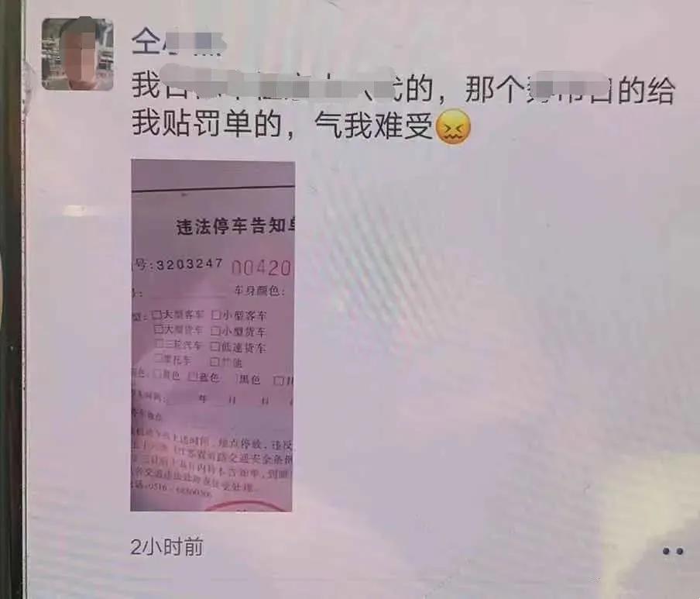Check the 小型客车 box on the ticket

coord(216,315)
